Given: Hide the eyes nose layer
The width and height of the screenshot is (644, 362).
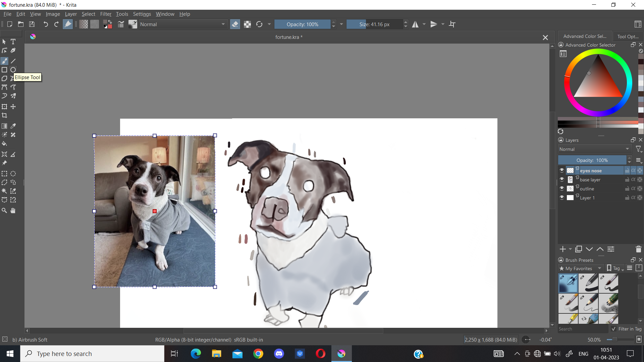Looking at the screenshot, I should (x=562, y=170).
